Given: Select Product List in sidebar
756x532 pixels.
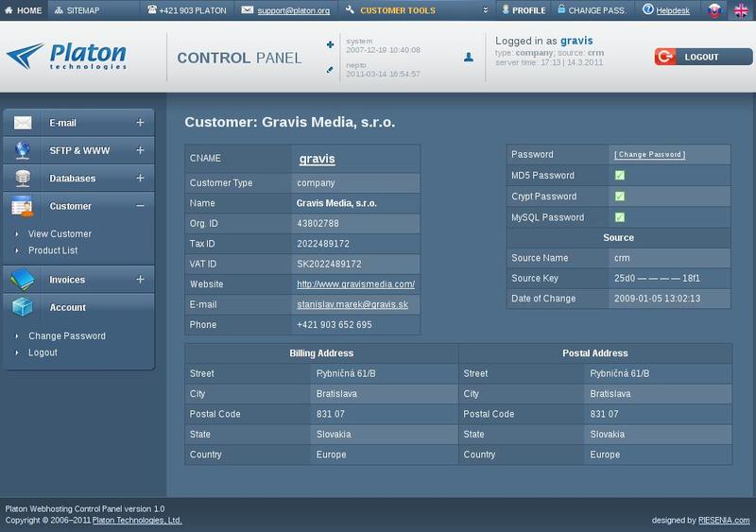Looking at the screenshot, I should pyautogui.click(x=53, y=250).
